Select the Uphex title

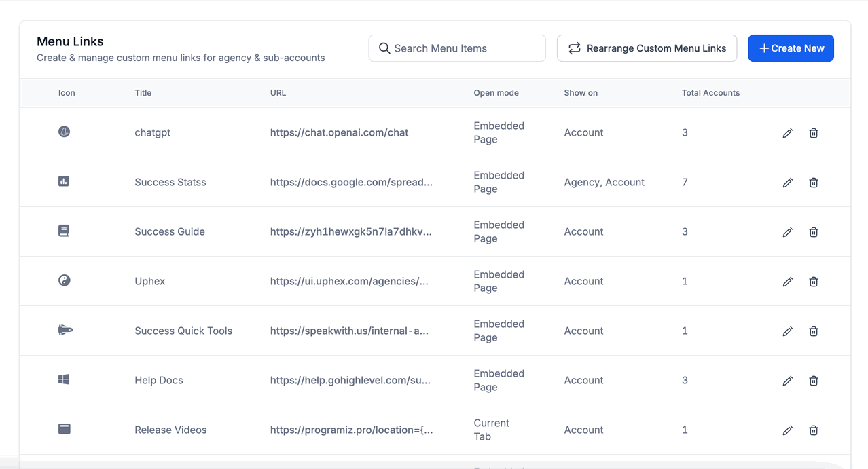coord(149,282)
